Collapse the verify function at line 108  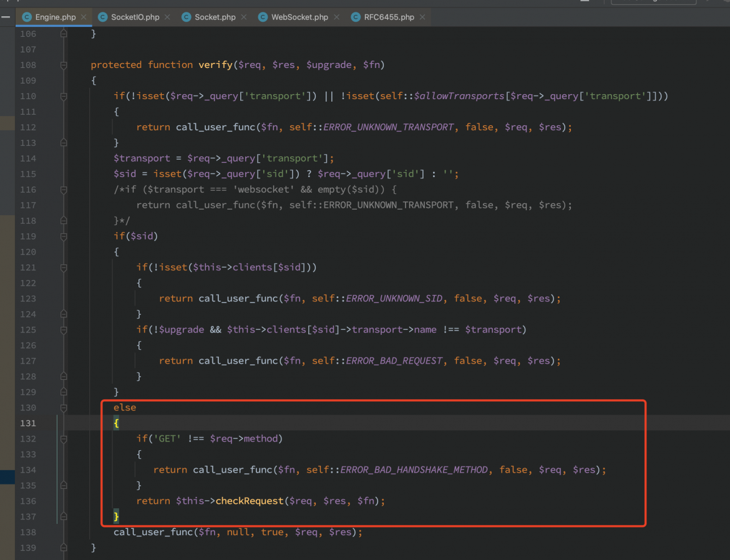click(x=64, y=65)
